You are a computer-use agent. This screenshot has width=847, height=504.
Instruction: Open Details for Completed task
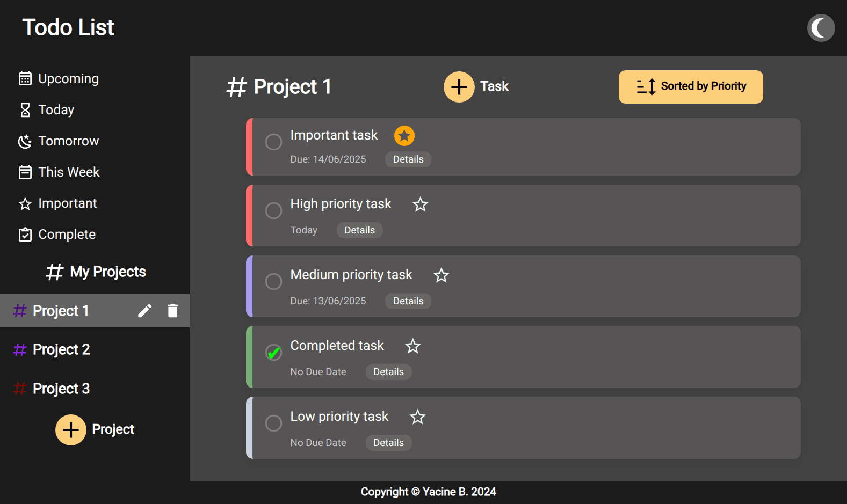389,372
